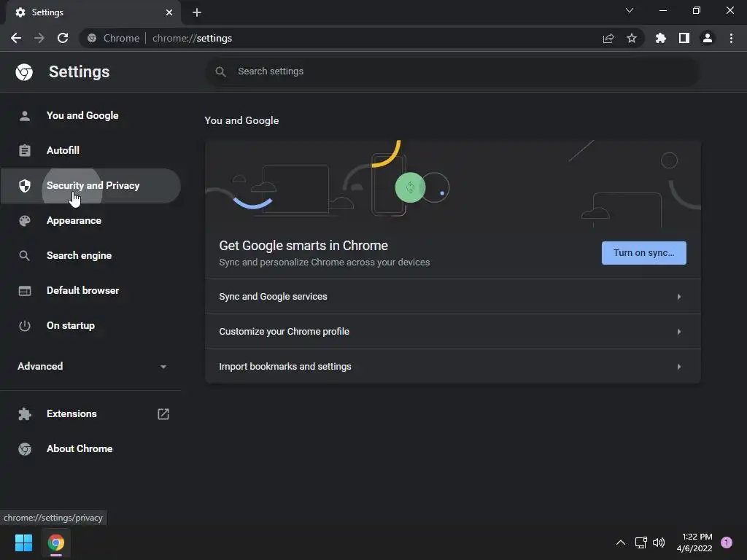This screenshot has width=747, height=560.
Task: Reload the settings page
Action: point(63,38)
